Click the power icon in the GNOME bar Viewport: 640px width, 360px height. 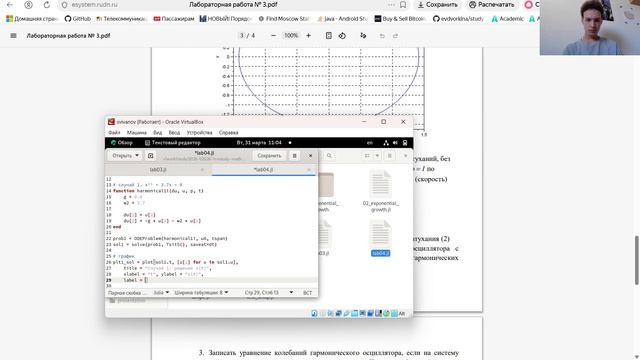click(405, 143)
